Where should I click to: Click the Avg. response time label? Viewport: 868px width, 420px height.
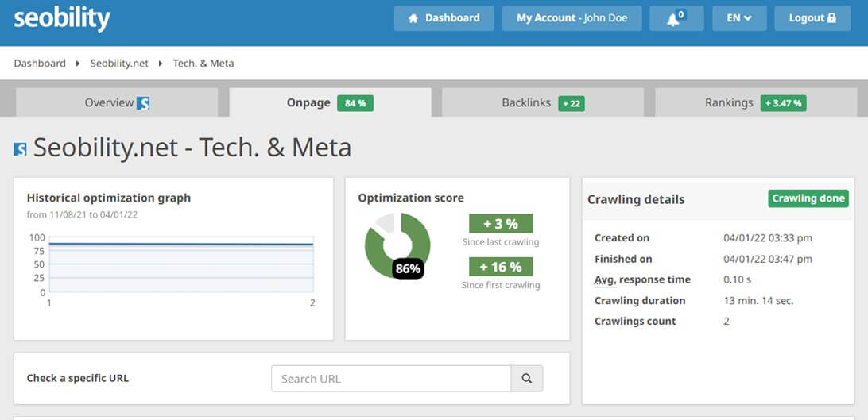(x=642, y=279)
